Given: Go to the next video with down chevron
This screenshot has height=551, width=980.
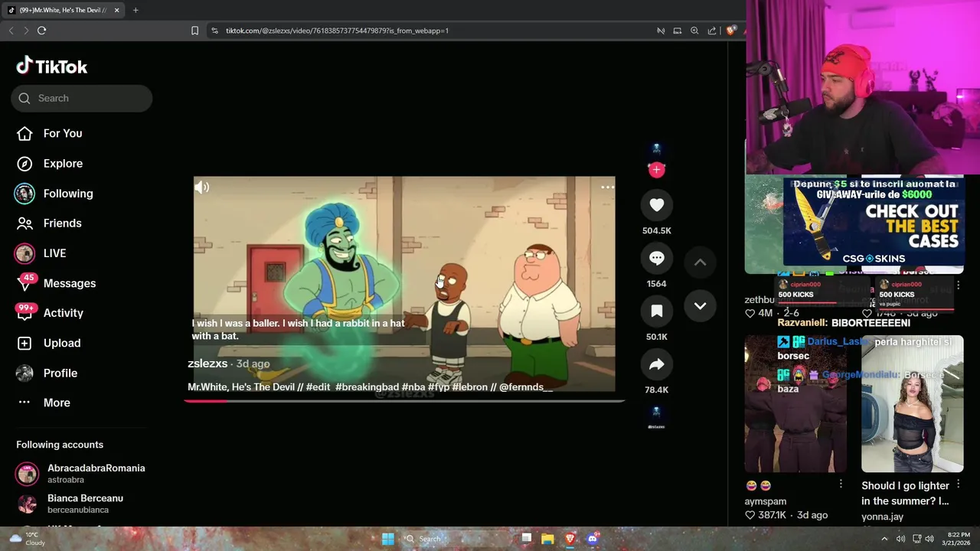Looking at the screenshot, I should (700, 306).
